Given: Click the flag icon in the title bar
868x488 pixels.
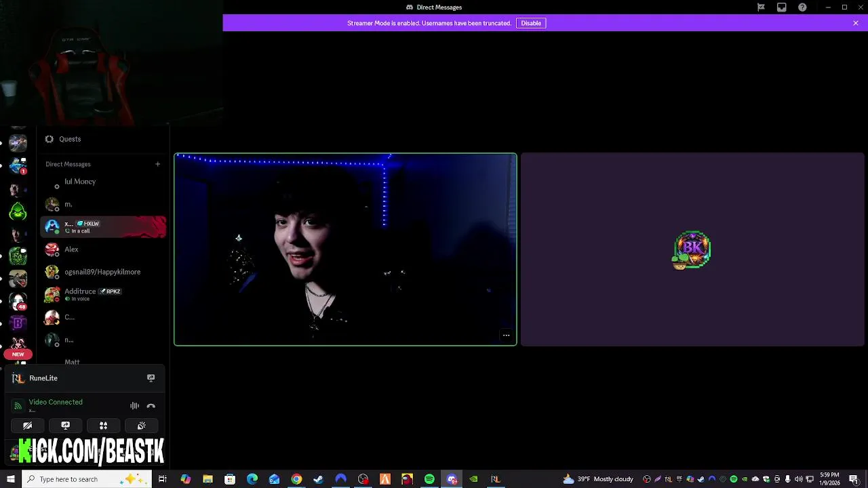Looking at the screenshot, I should (761, 7).
